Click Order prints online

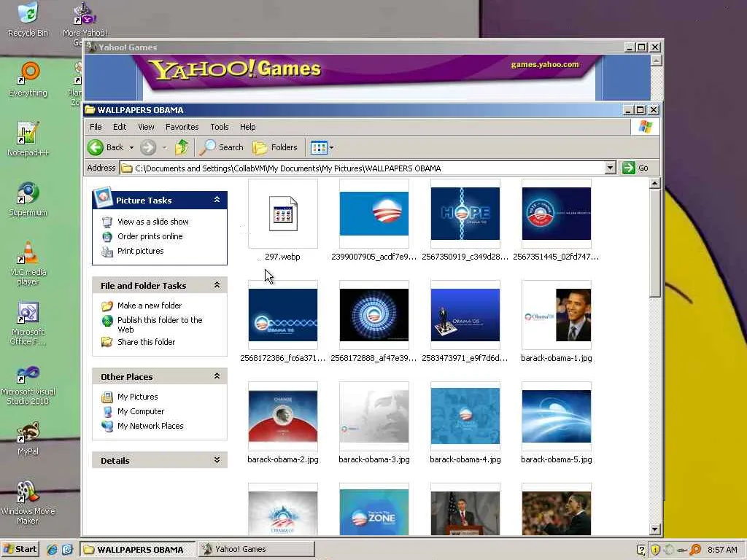click(x=150, y=236)
